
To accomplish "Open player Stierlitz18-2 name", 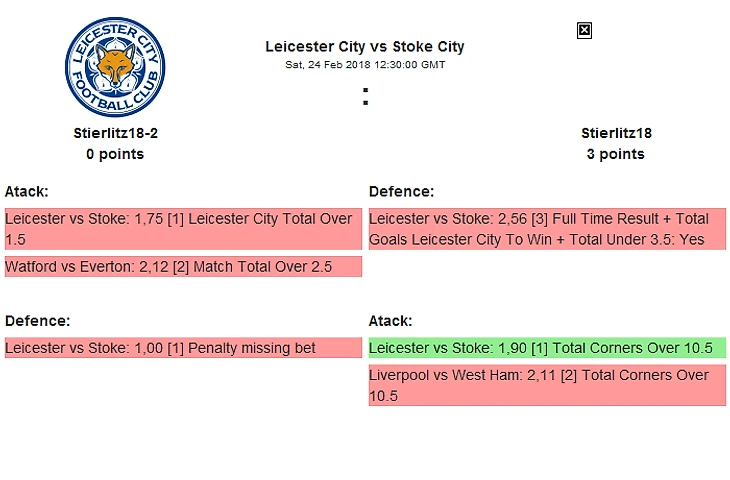I will coord(115,133).
